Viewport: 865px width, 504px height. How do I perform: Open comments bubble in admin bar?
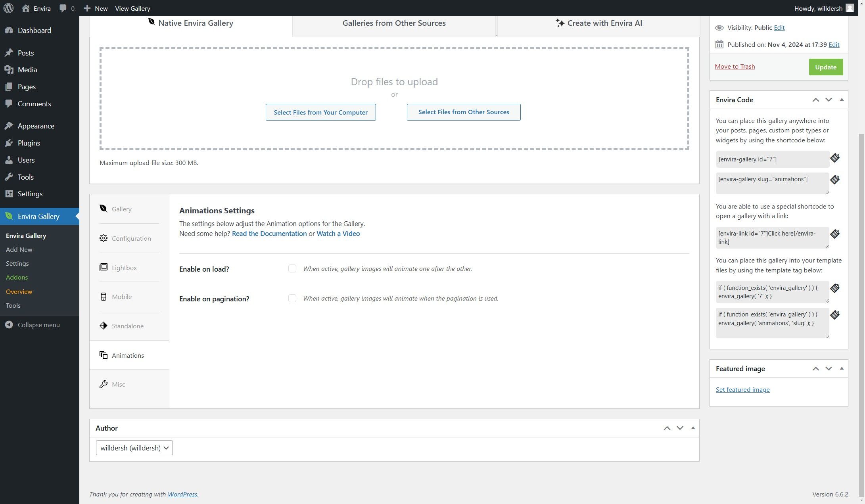coord(67,8)
